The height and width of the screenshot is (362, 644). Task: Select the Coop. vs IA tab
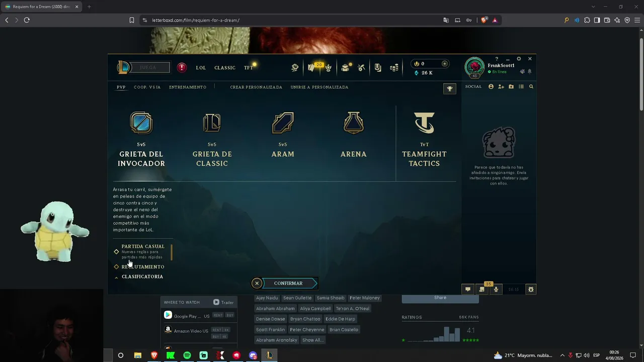[x=147, y=87]
